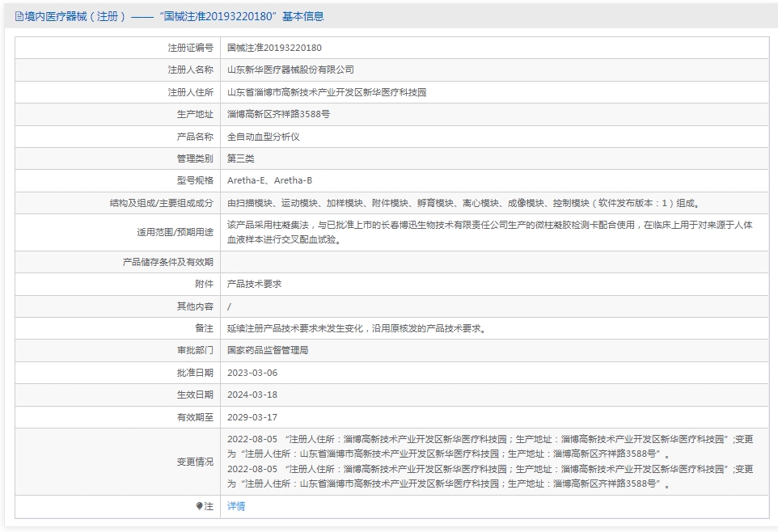Click management category 第三类
This screenshot has height=532, width=778.
tap(241, 158)
